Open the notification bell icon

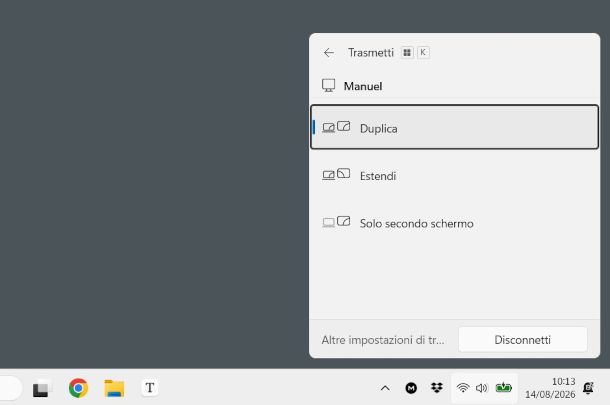tap(588, 388)
